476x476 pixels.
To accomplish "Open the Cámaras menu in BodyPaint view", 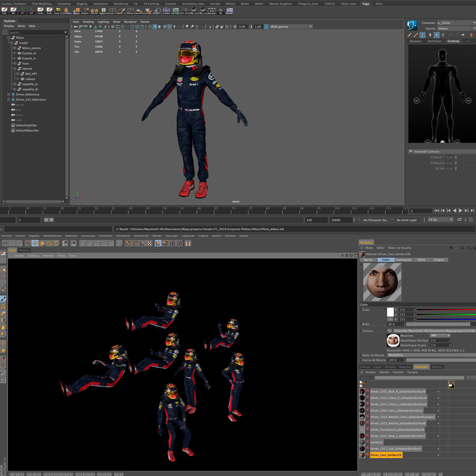I will pyautogui.click(x=34, y=256).
